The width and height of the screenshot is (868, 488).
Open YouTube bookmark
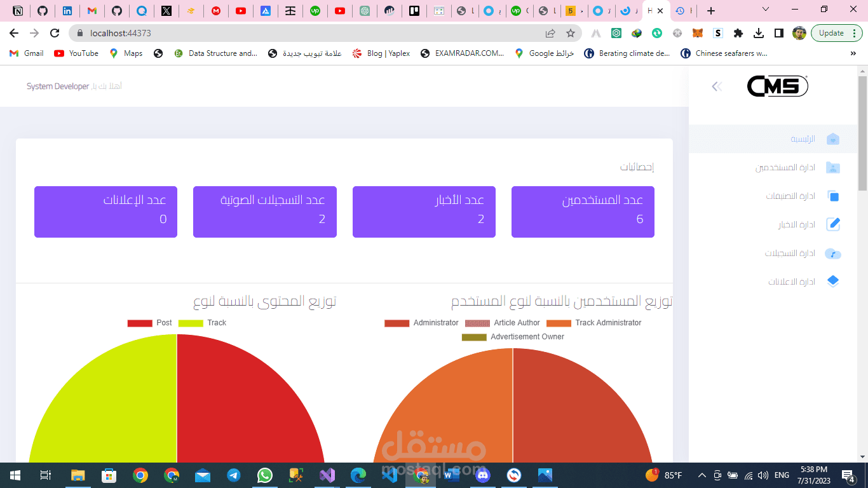(x=76, y=53)
